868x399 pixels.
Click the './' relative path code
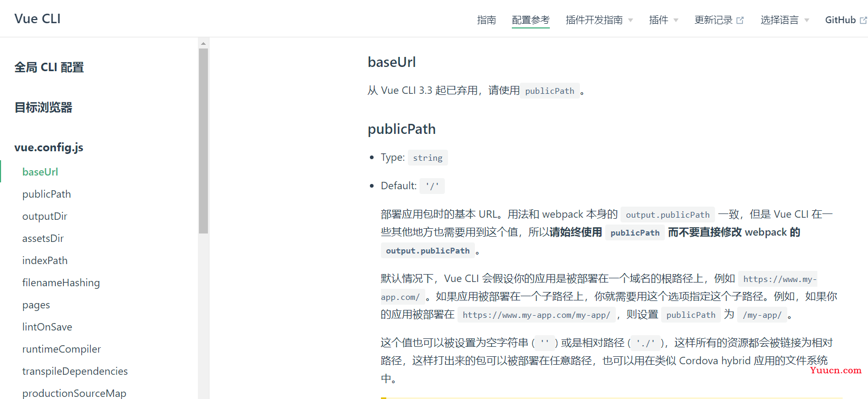tap(645, 343)
